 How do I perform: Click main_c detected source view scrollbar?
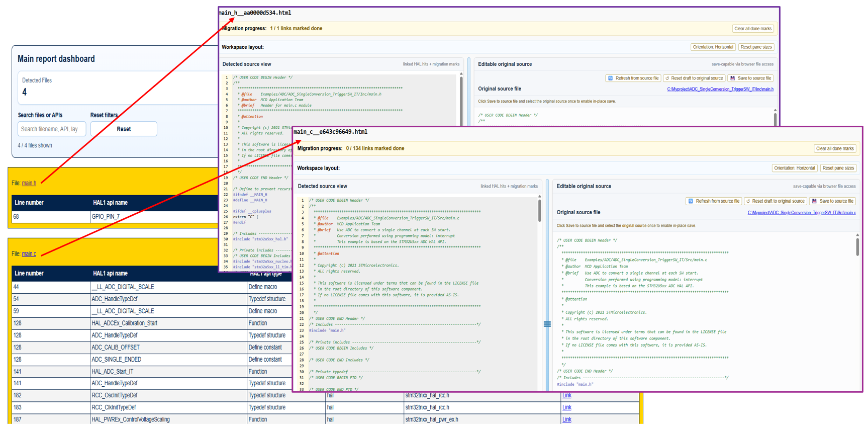pos(539,210)
